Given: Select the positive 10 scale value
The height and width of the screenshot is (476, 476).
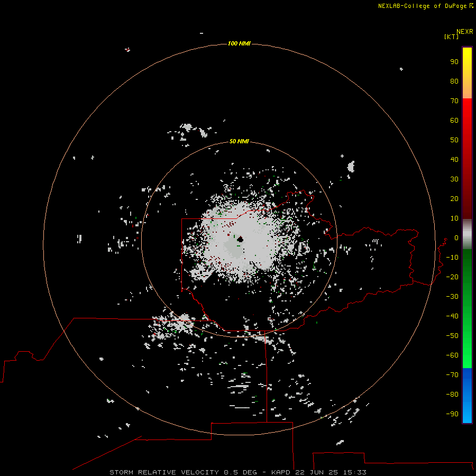Looking at the screenshot, I should click(454, 218).
